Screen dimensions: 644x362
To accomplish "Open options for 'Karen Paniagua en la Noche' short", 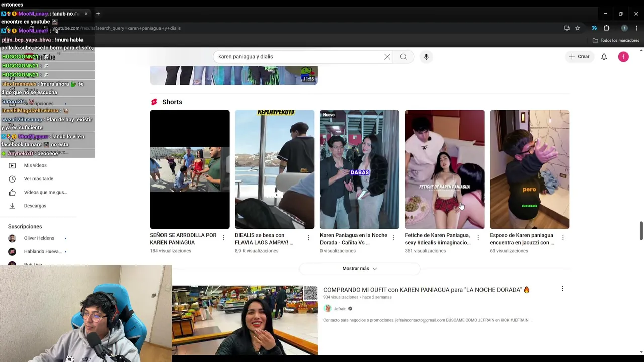I will pos(393,238).
